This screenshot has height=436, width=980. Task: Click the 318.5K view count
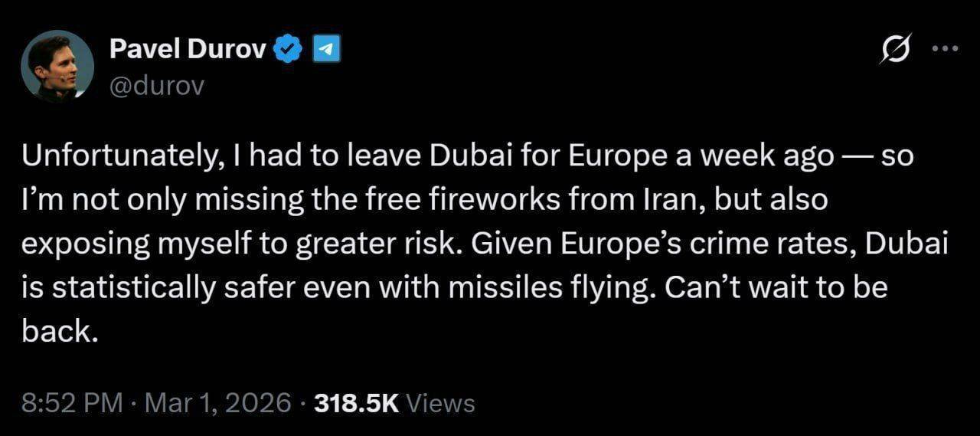click(x=358, y=403)
